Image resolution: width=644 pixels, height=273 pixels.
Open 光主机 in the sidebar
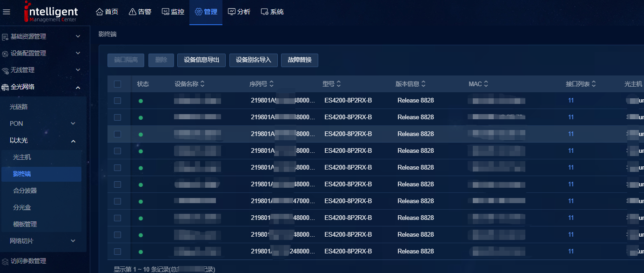(x=22, y=157)
